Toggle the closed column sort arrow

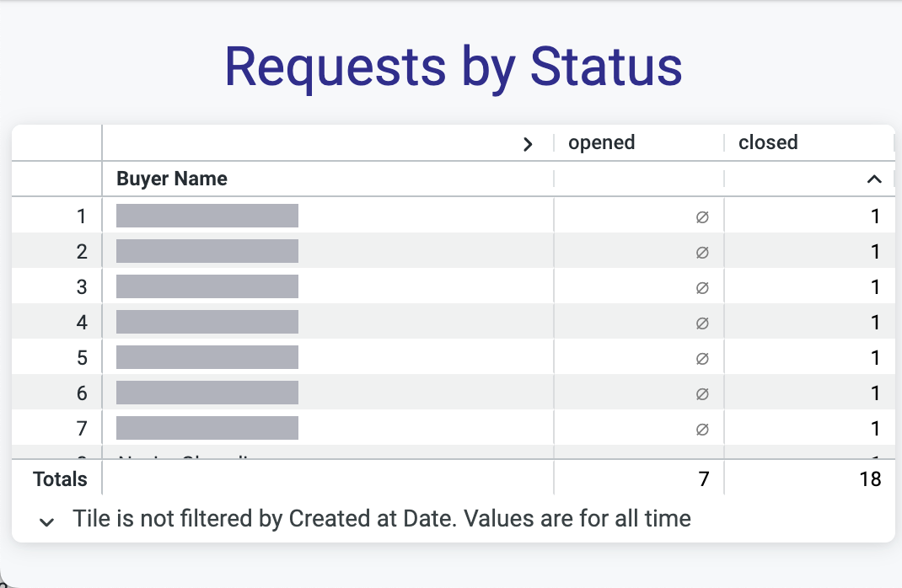point(874,179)
